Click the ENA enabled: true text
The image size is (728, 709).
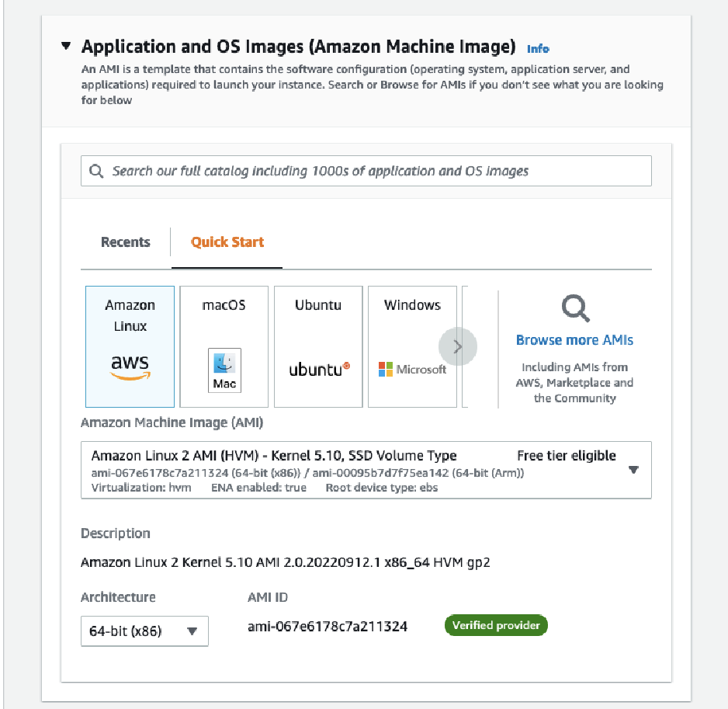(x=258, y=488)
